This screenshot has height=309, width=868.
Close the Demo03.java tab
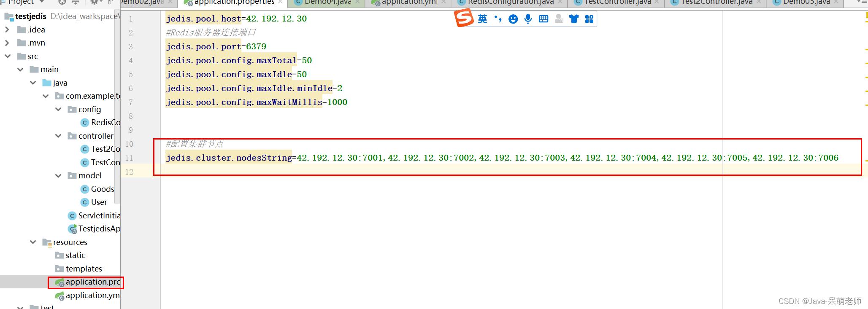[836, 3]
